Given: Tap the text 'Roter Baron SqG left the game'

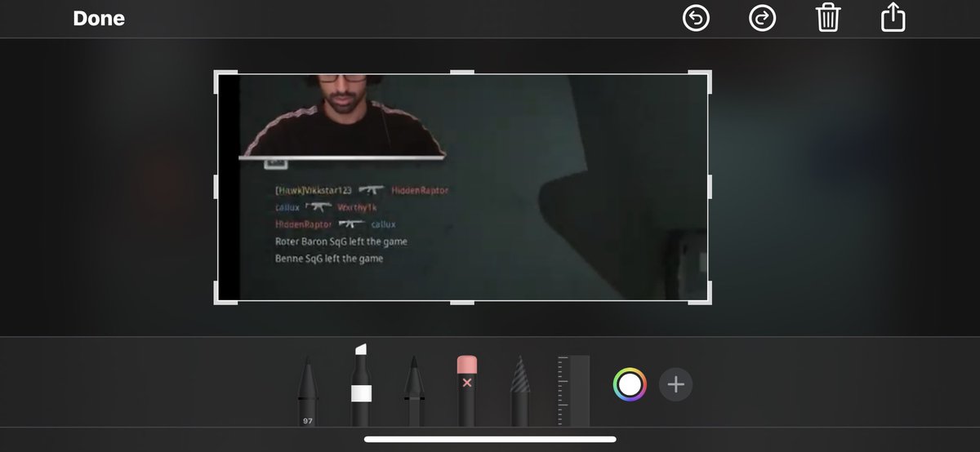Looking at the screenshot, I should [x=341, y=242].
